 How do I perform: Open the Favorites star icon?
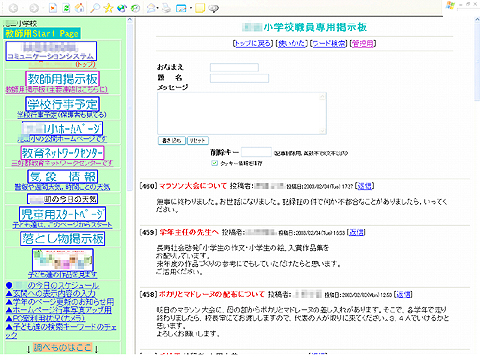pyautogui.click(x=108, y=8)
